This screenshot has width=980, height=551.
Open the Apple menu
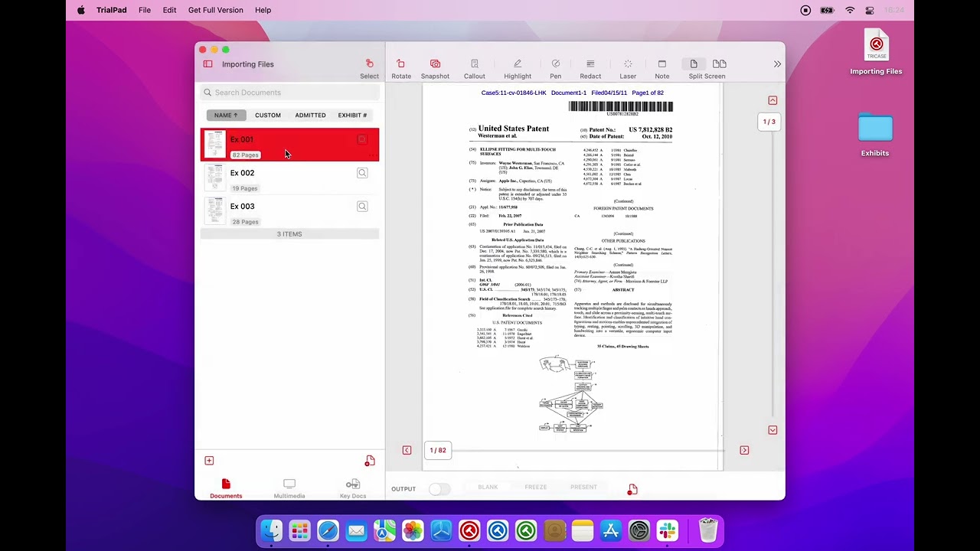80,10
